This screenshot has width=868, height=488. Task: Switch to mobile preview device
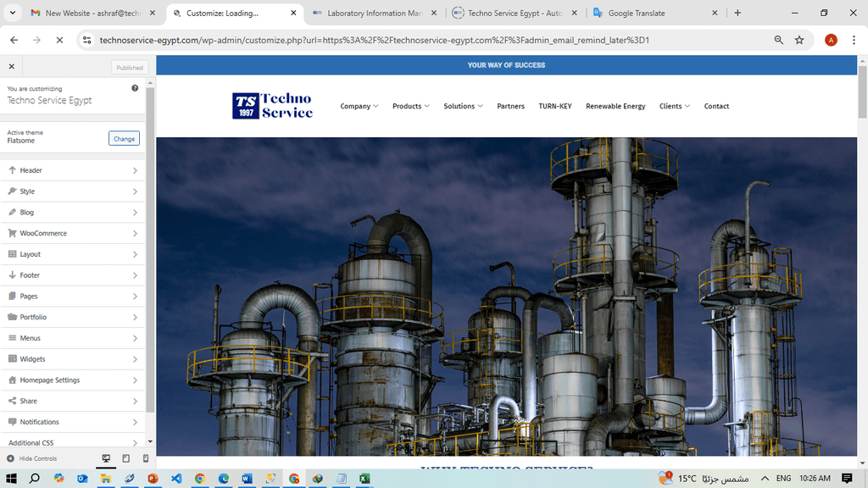point(145,458)
